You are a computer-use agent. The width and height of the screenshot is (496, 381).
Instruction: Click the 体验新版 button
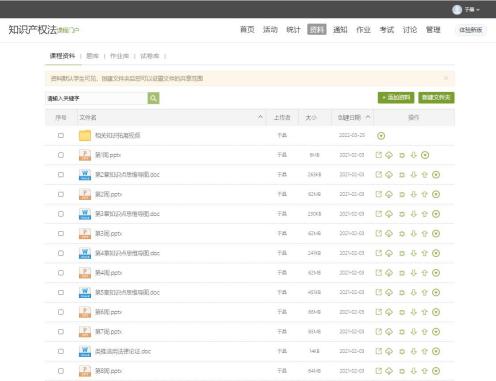click(471, 30)
